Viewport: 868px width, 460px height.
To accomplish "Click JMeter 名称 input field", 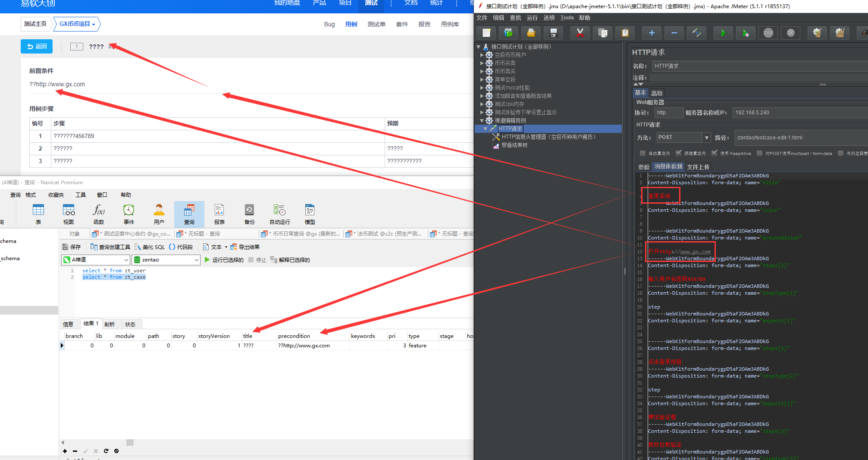I will tap(760, 66).
